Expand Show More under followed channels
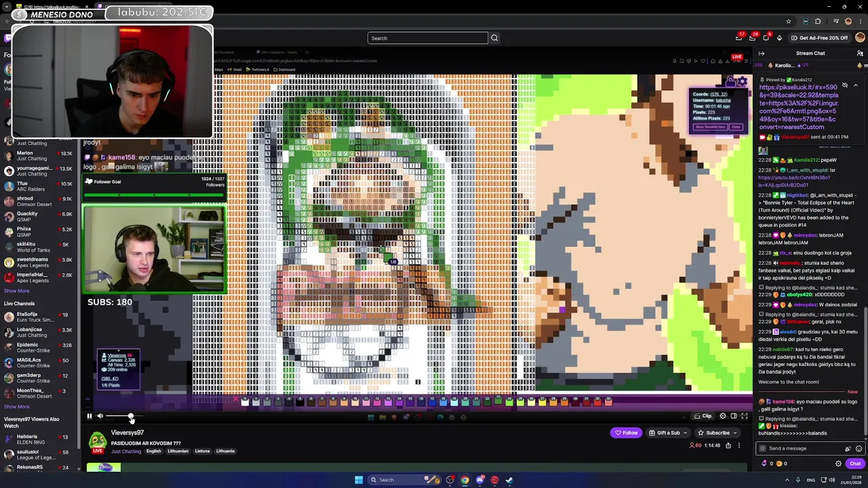 [16, 291]
